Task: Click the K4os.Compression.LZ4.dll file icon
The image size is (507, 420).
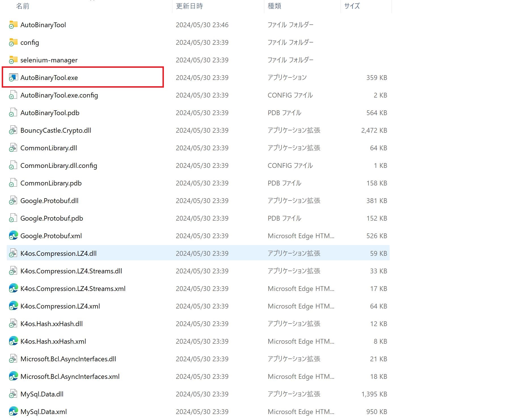Action: pyautogui.click(x=13, y=253)
